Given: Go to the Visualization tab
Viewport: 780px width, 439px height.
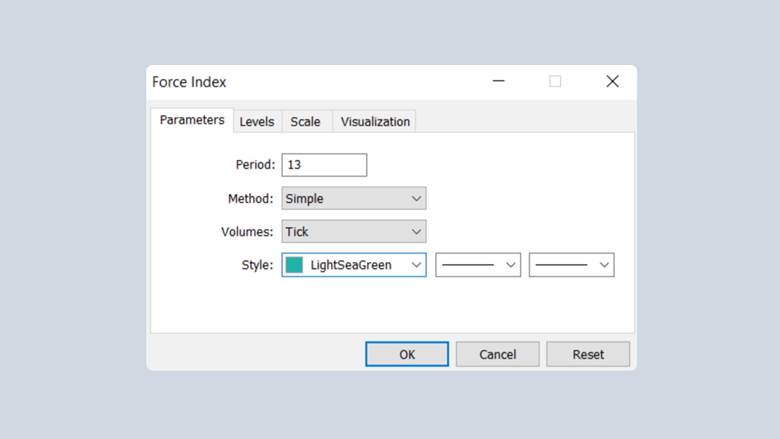Looking at the screenshot, I should tap(375, 122).
